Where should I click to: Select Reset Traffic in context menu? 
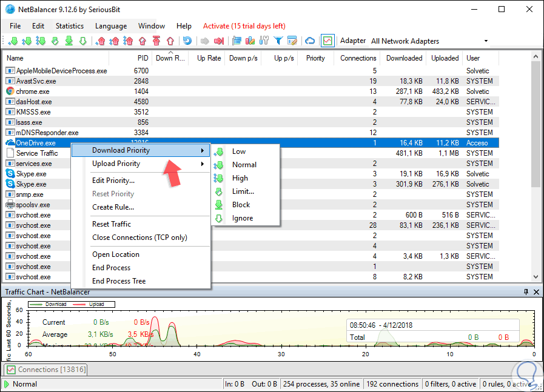[141, 224]
